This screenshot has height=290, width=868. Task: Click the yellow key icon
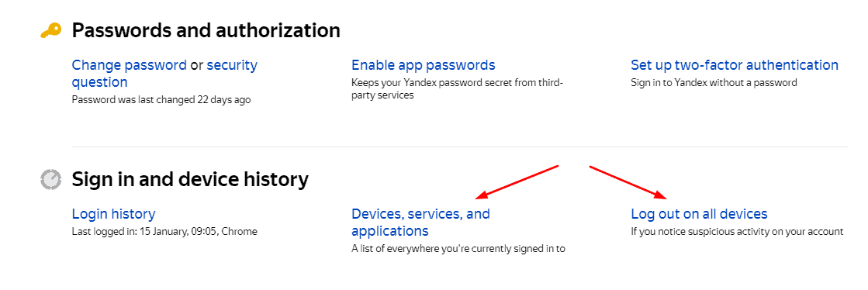tap(51, 31)
